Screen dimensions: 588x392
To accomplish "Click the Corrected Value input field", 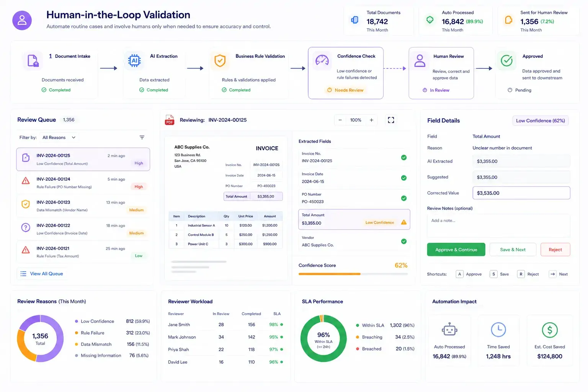I will tap(521, 193).
